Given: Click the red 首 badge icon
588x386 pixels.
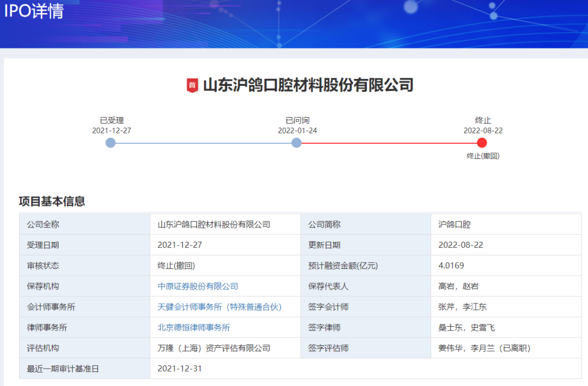Looking at the screenshot, I should (192, 85).
